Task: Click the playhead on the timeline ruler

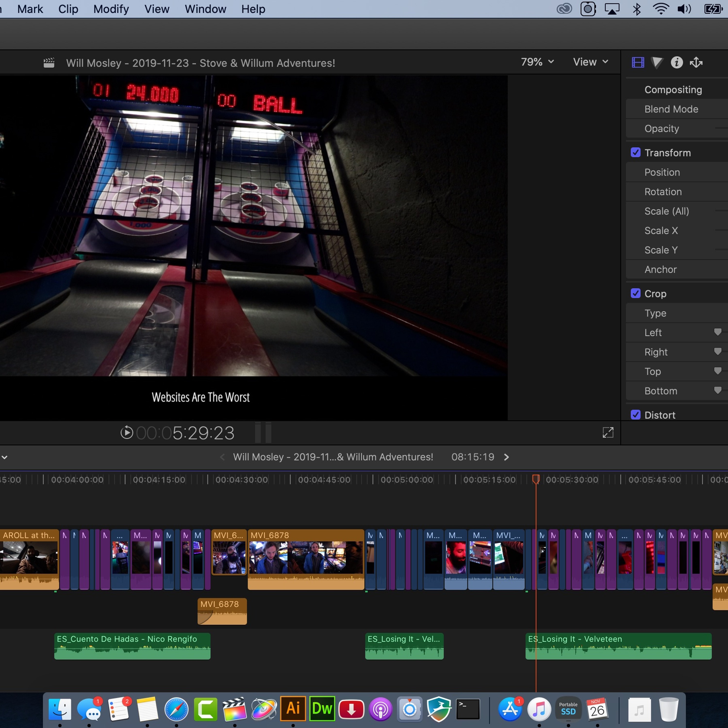Action: (536, 479)
